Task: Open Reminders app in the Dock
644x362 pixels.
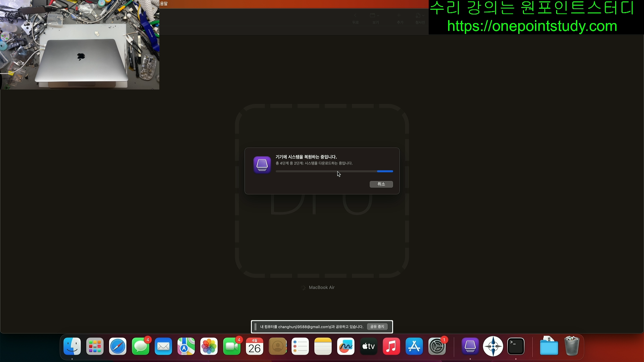Action: 300,346
